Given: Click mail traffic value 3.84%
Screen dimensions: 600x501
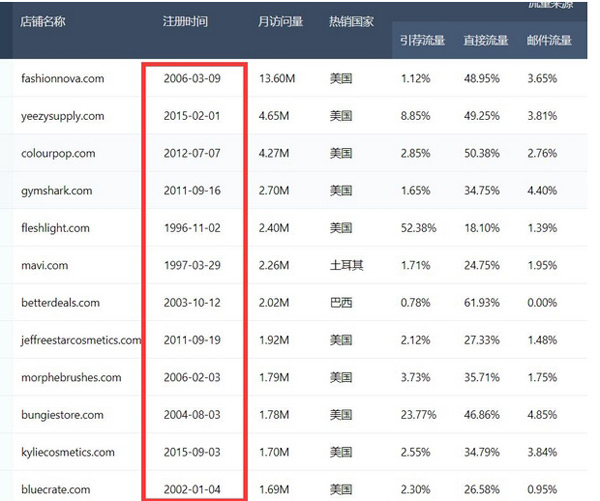Looking at the screenshot, I should tap(542, 452).
